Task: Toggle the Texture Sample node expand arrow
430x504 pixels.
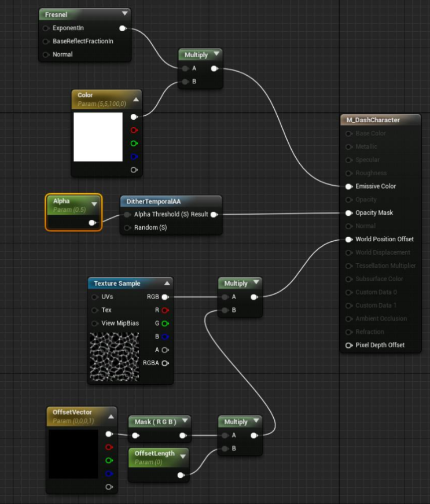Action: (x=167, y=283)
